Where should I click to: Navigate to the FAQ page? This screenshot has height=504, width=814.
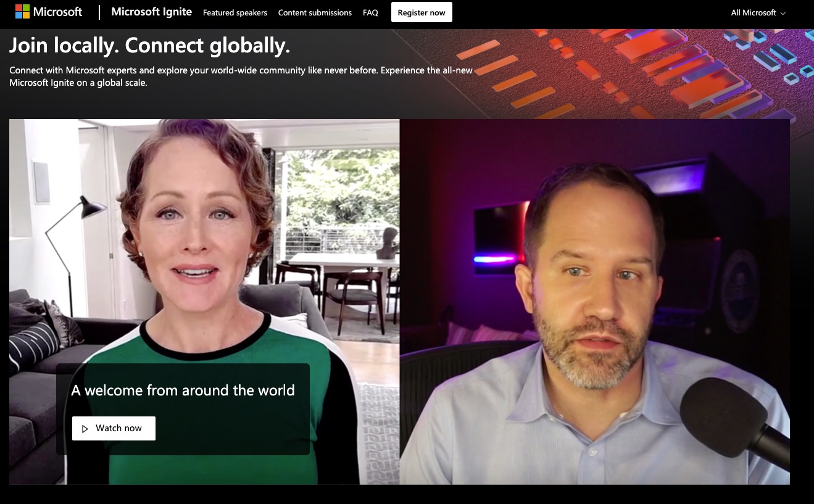370,12
